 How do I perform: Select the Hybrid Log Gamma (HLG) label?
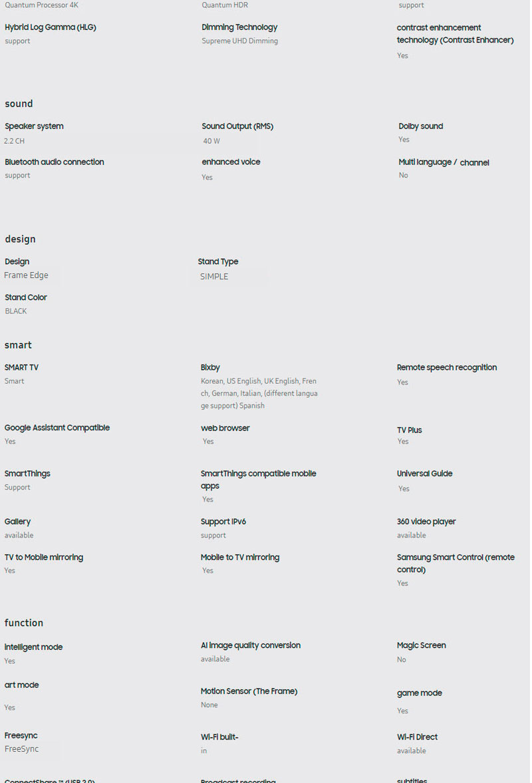[51, 27]
